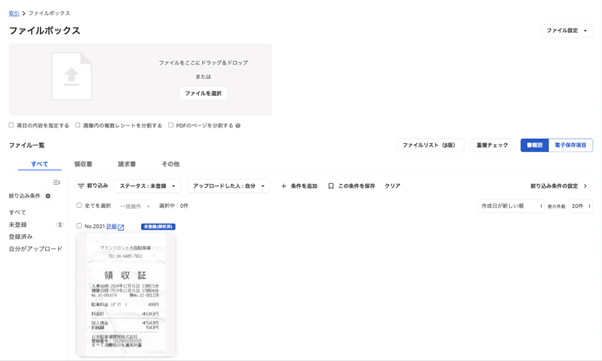
Task: Click the 選択中：0件 text
Action: point(174,206)
